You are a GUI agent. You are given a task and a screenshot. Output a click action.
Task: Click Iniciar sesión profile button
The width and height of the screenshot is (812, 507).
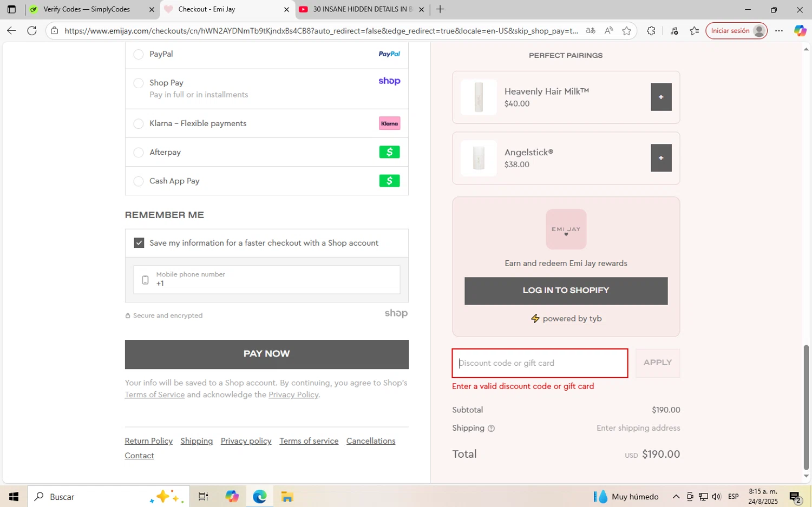click(737, 31)
